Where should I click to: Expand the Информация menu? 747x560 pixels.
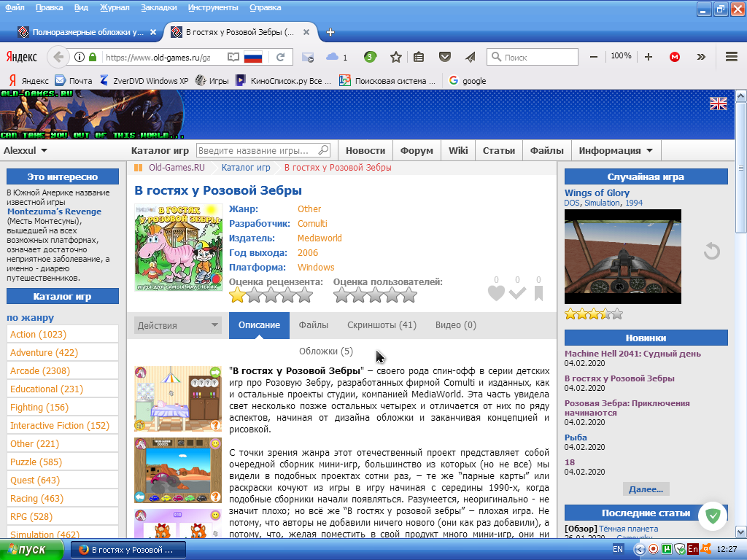click(616, 150)
